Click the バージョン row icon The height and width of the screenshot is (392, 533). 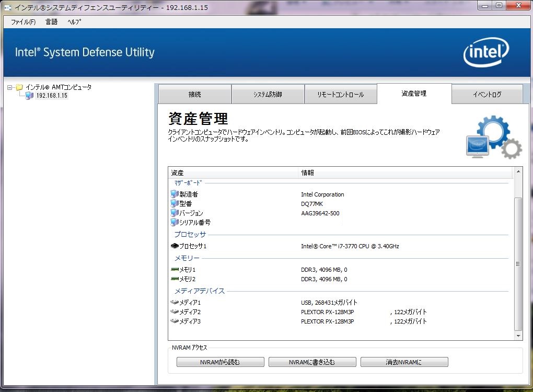coord(175,213)
